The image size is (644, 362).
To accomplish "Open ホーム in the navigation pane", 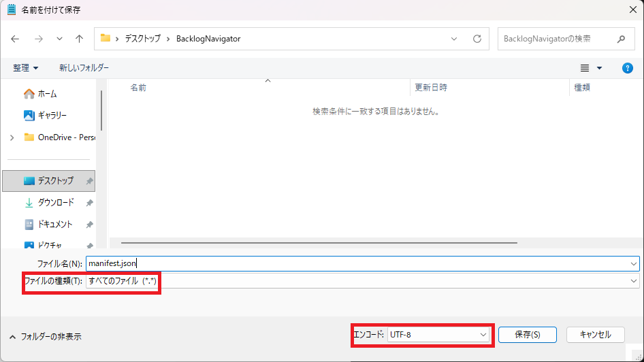I will [47, 94].
